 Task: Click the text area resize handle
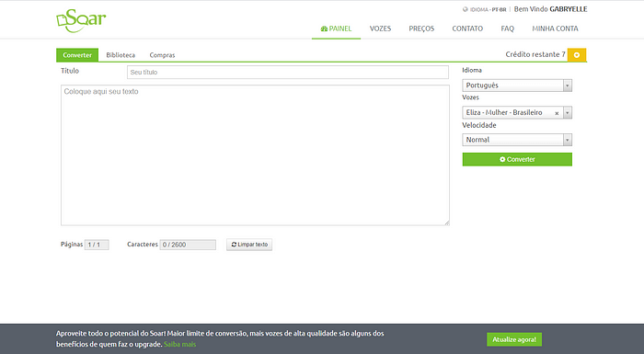click(447, 223)
